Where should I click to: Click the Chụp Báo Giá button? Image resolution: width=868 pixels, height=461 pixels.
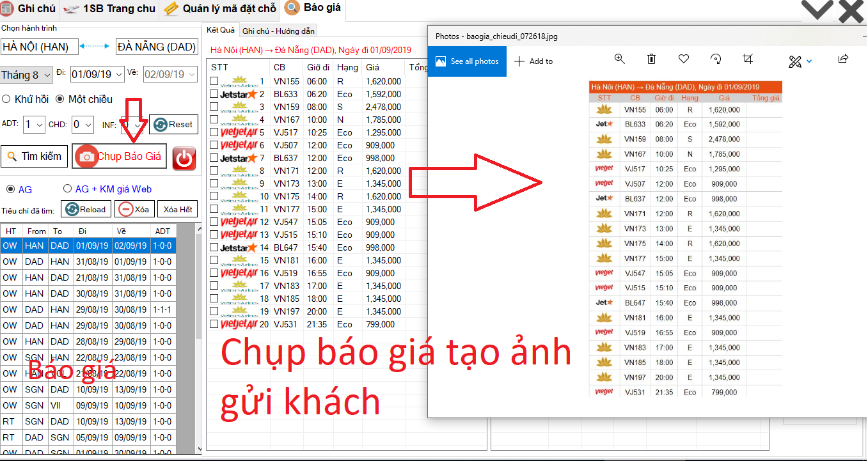[x=120, y=156]
